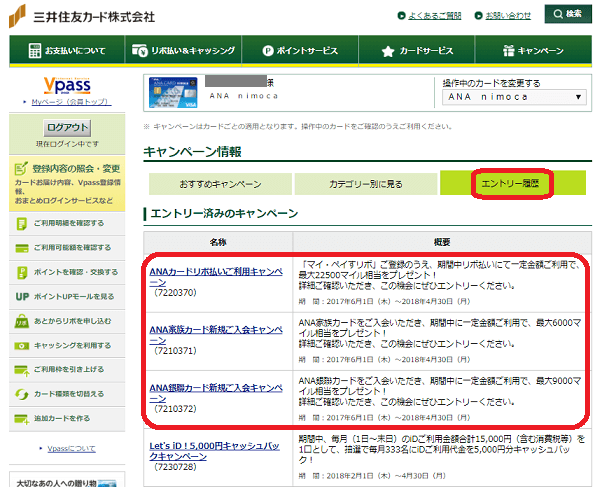Click the 現在ログイン中です status text

67,144
